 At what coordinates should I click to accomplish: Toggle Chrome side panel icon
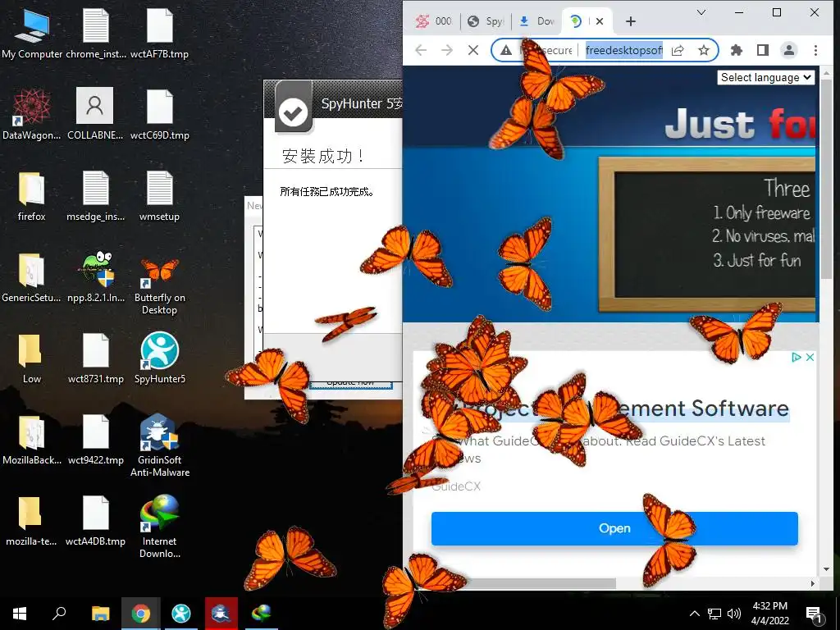(763, 50)
